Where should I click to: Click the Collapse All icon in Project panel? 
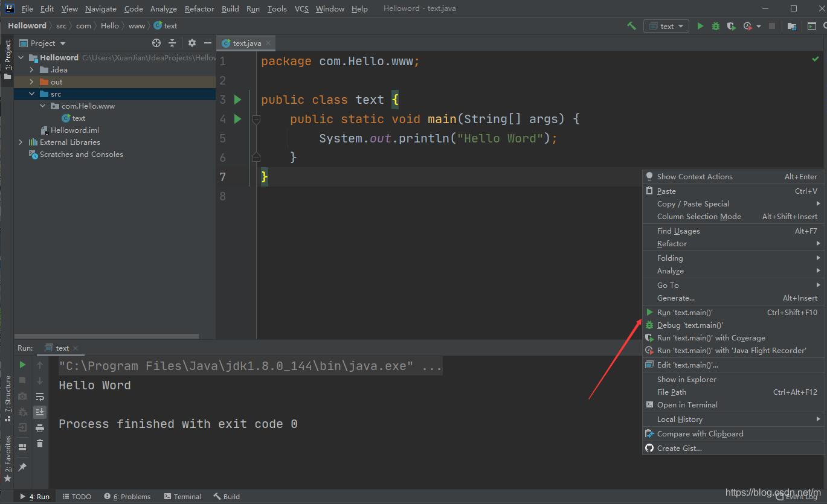click(x=172, y=43)
